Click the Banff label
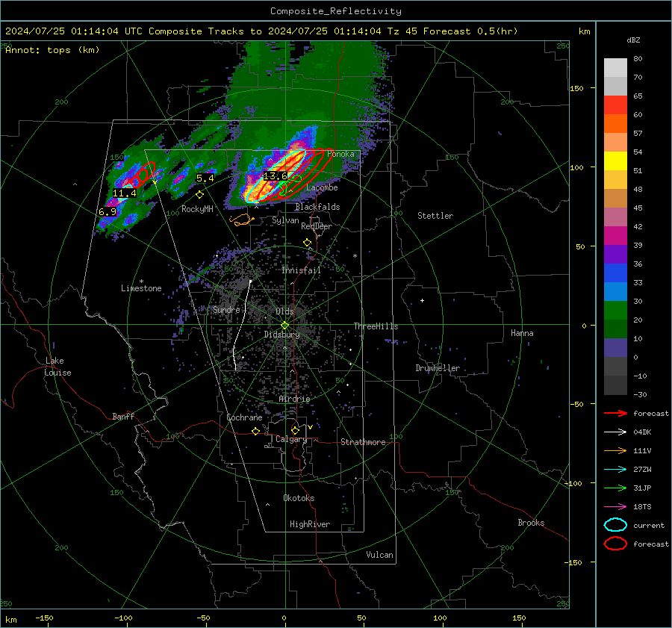This screenshot has height=628, width=672. tap(123, 416)
